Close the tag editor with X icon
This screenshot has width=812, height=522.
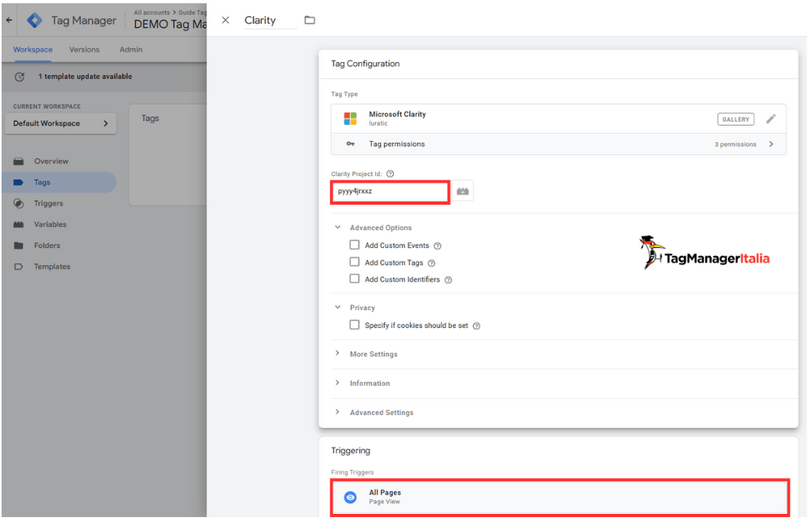point(226,20)
